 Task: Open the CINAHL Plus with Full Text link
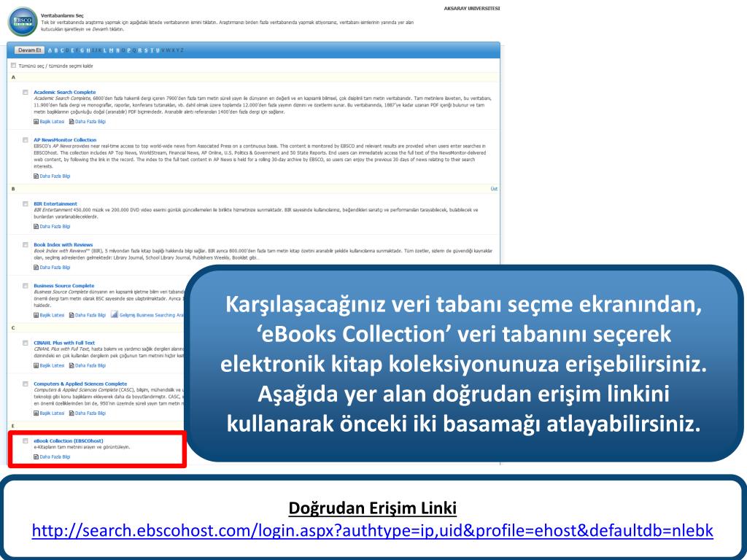coord(64,343)
